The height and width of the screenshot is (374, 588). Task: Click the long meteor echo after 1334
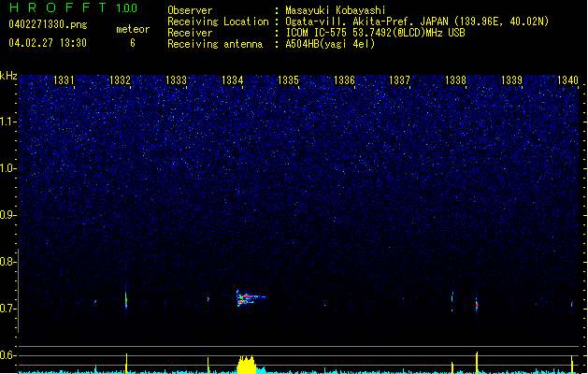(x=251, y=298)
